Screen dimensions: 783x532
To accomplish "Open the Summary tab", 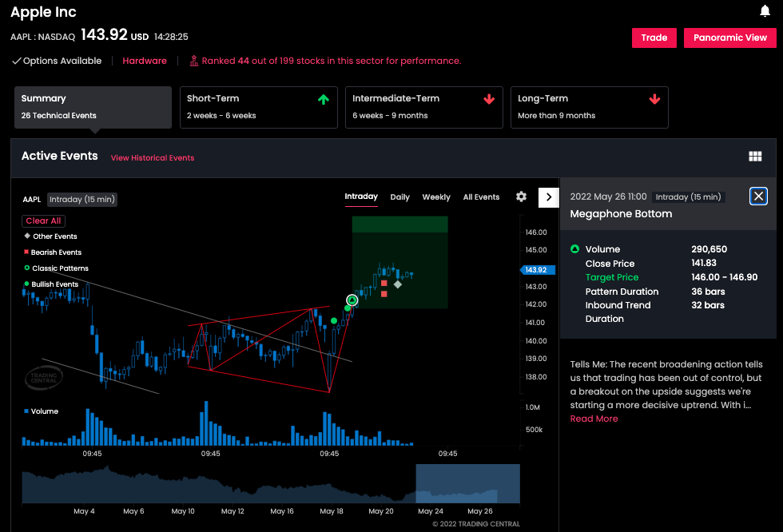I will point(93,107).
